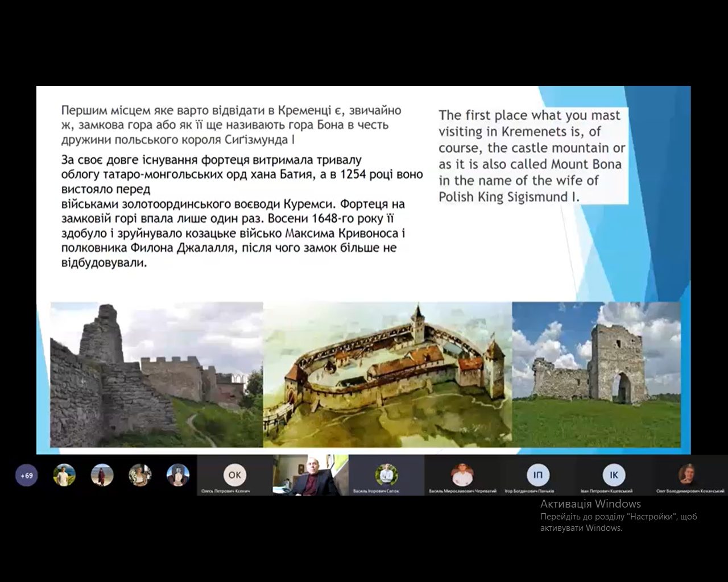Select avatar showing red-dressed figure on beach

pyautogui.click(x=102, y=475)
